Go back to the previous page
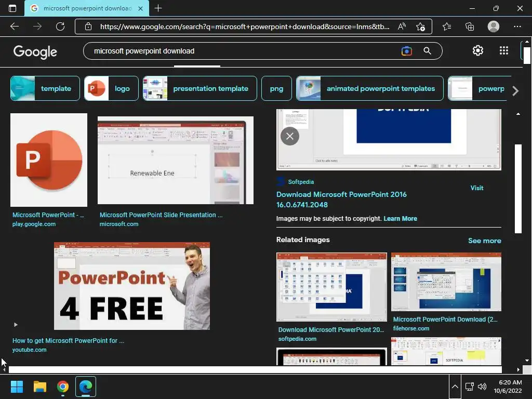Screen dimensions: 532x399 point(15,26)
